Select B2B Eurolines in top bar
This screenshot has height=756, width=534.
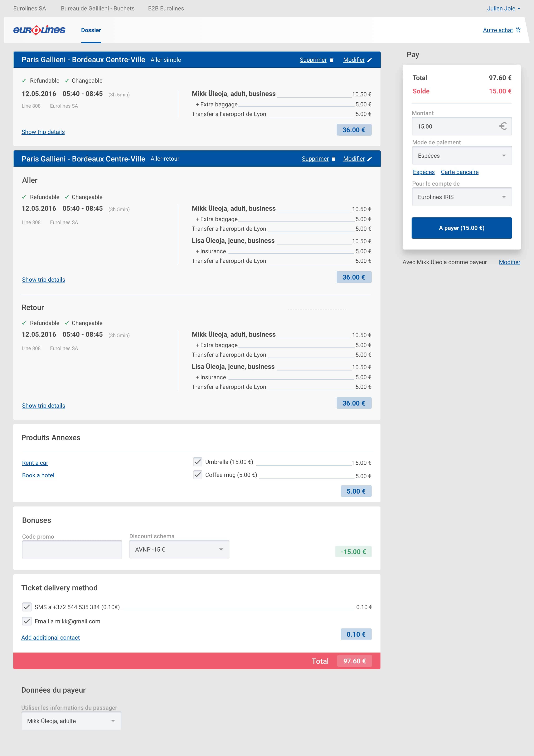point(166,9)
